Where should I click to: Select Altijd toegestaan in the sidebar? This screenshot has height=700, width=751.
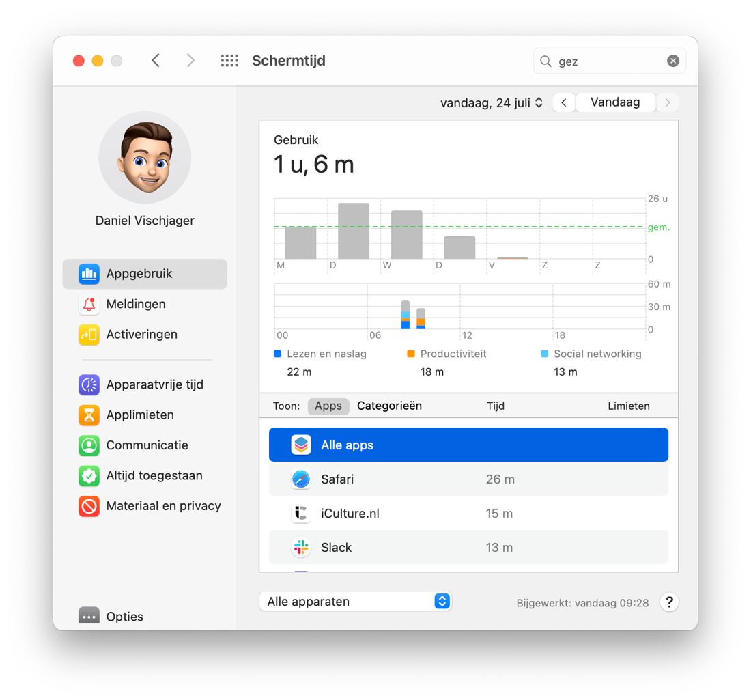(145, 476)
